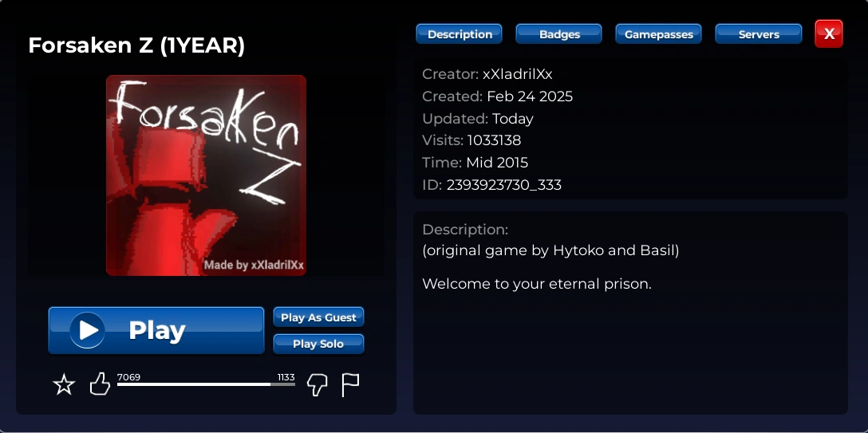Start the game with Play Solo
Screen dimensions: 868x433
318,344
